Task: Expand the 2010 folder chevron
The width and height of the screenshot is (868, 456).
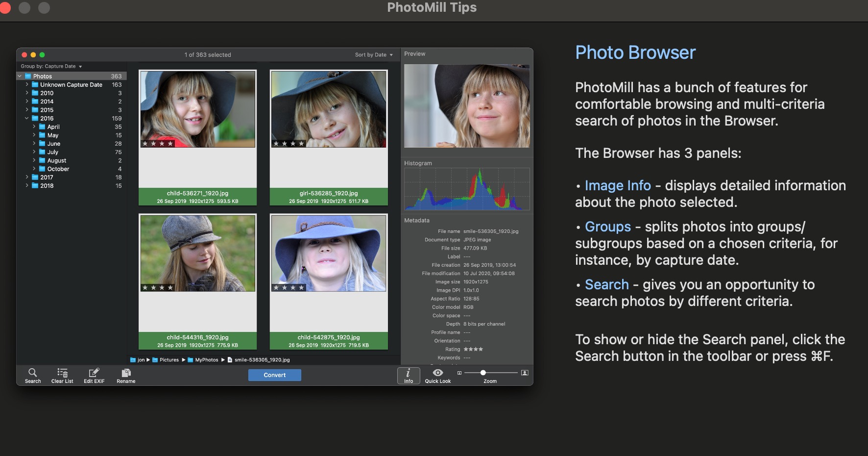Action: click(27, 93)
